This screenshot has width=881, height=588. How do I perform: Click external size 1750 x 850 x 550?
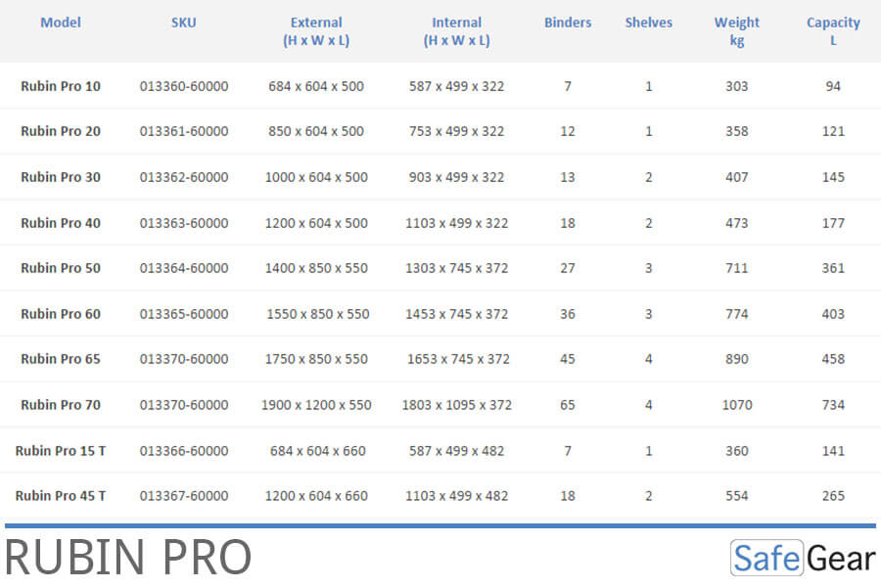[x=316, y=359]
